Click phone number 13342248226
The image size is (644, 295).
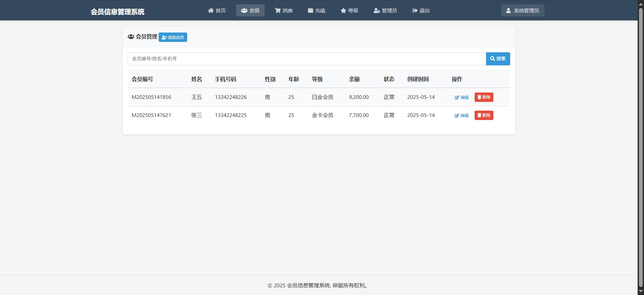[x=231, y=97]
